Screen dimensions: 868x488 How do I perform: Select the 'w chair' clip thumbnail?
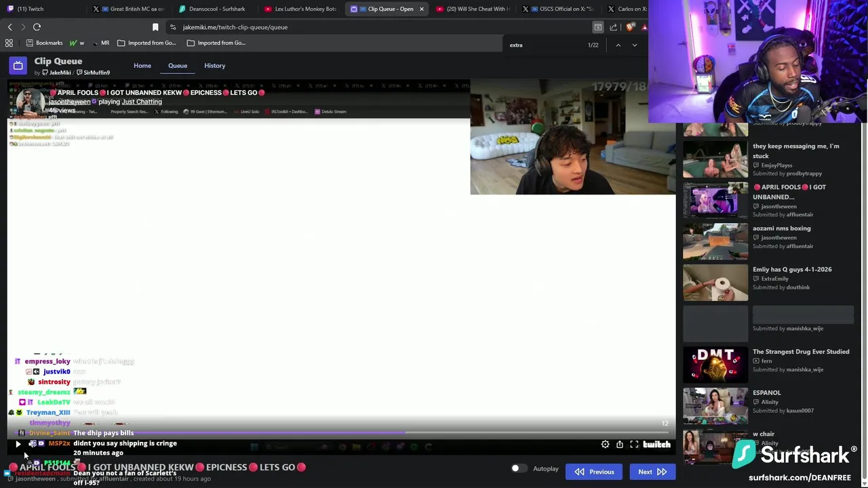click(715, 447)
